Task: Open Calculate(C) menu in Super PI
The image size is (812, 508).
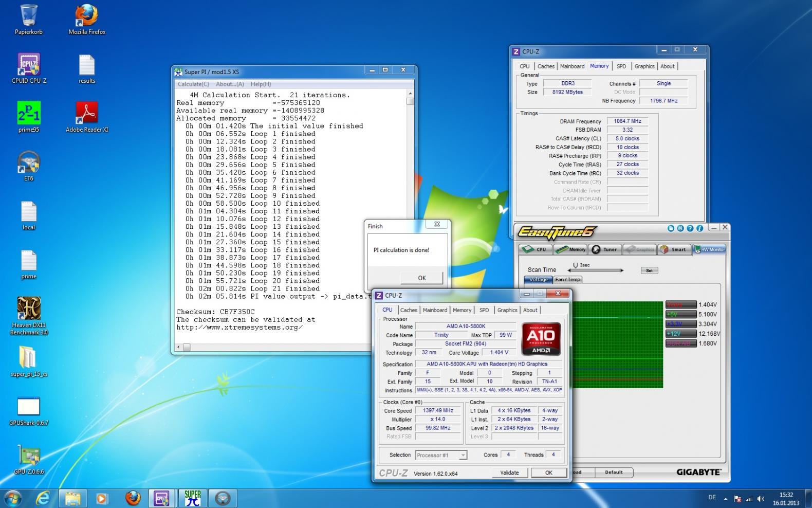Action: 193,84
